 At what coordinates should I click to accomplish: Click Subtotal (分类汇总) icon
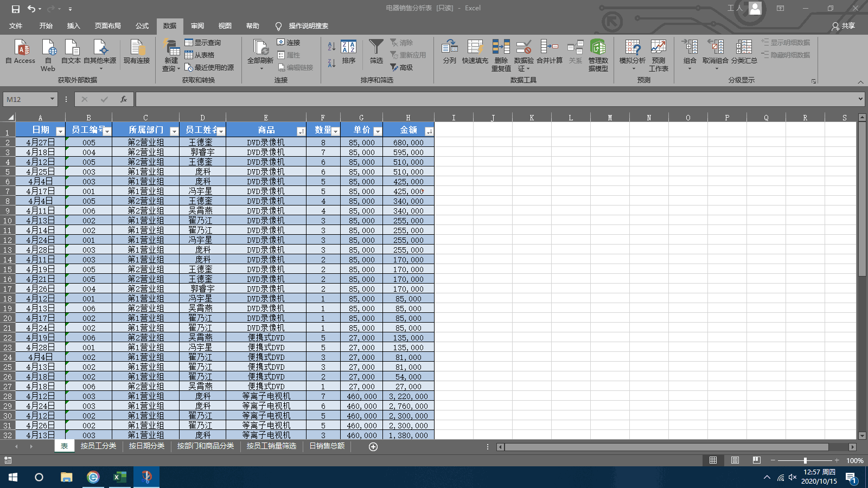pos(744,47)
